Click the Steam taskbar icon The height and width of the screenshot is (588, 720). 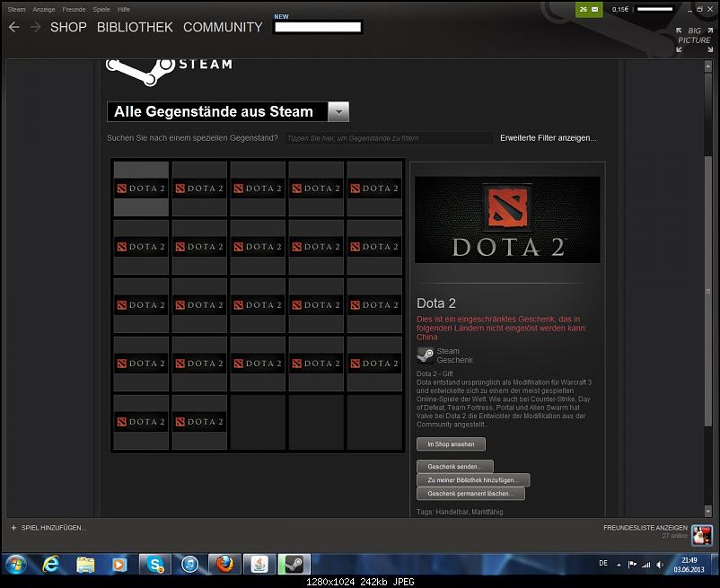click(x=294, y=564)
